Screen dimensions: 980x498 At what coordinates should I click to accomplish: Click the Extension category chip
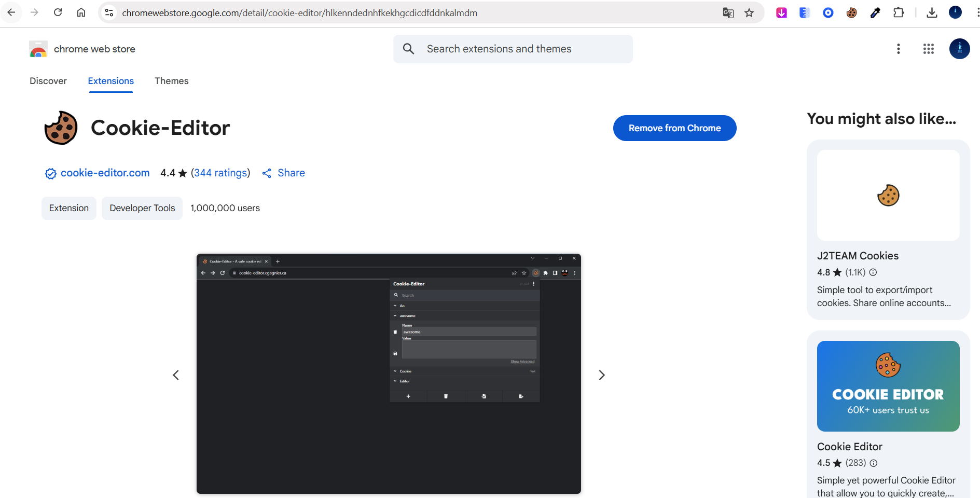coord(69,208)
